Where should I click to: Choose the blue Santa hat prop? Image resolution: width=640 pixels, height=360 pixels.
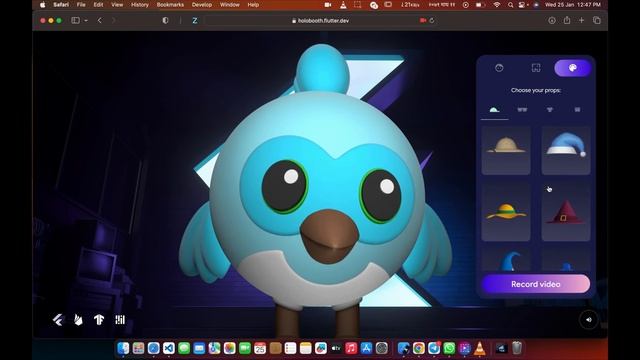566,150
